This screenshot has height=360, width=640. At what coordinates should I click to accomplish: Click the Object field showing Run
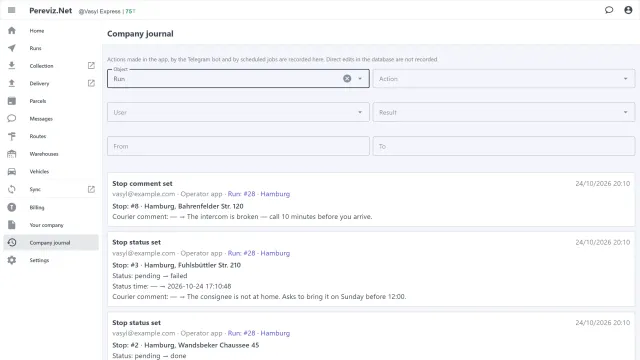[238, 78]
